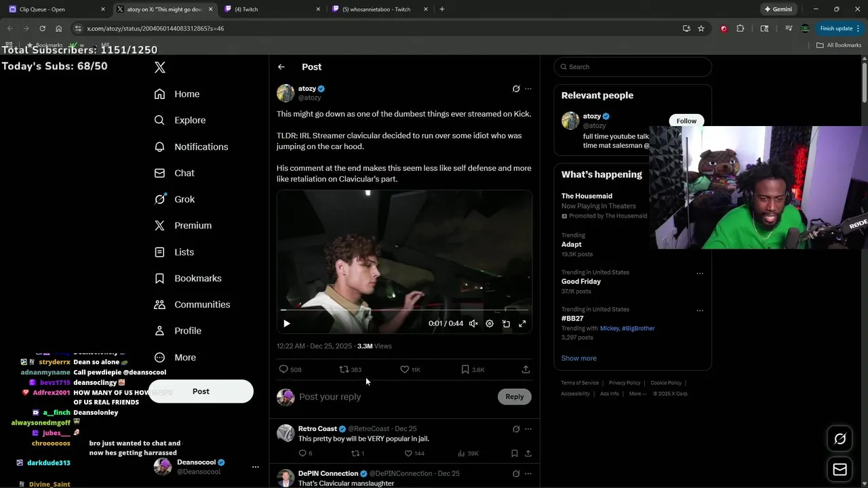Image resolution: width=868 pixels, height=488 pixels.
Task: Bookmark Retro Coast's comment
Action: [515, 453]
